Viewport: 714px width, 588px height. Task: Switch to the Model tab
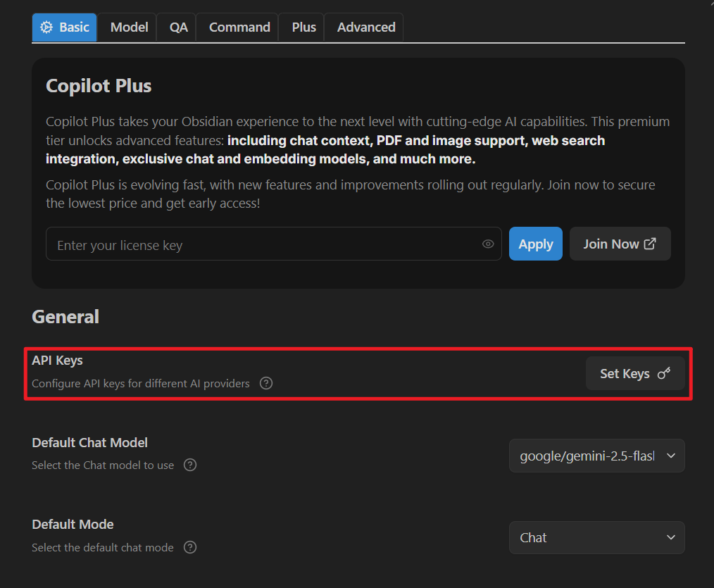(x=129, y=27)
